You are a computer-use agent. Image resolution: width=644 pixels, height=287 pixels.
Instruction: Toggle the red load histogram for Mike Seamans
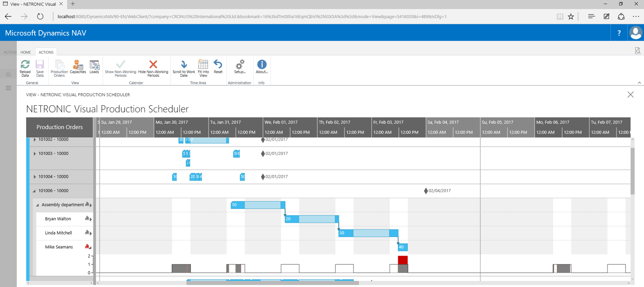tap(88, 247)
